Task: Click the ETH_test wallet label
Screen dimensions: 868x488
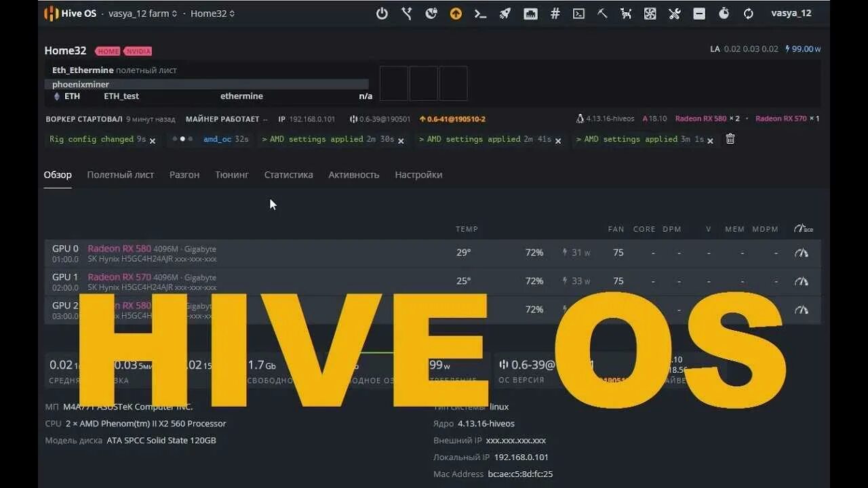Action: (121, 96)
